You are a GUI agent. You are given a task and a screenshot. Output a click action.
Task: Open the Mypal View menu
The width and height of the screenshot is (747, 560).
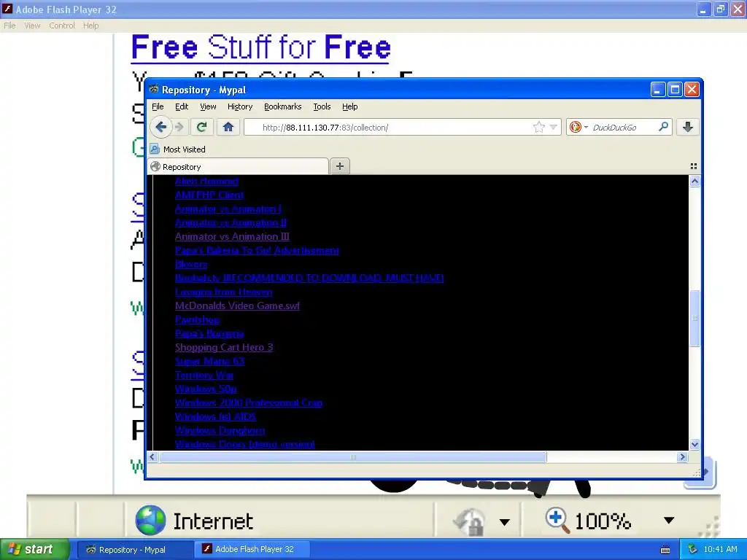[208, 106]
